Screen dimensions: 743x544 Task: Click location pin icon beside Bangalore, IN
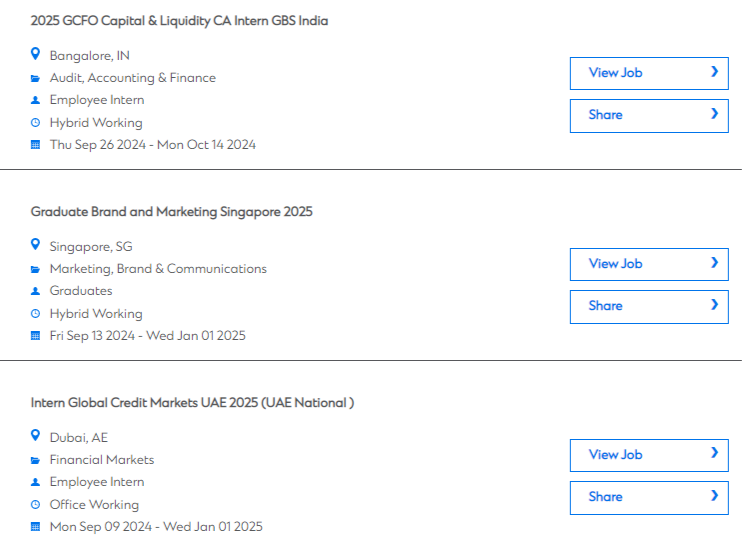(35, 54)
